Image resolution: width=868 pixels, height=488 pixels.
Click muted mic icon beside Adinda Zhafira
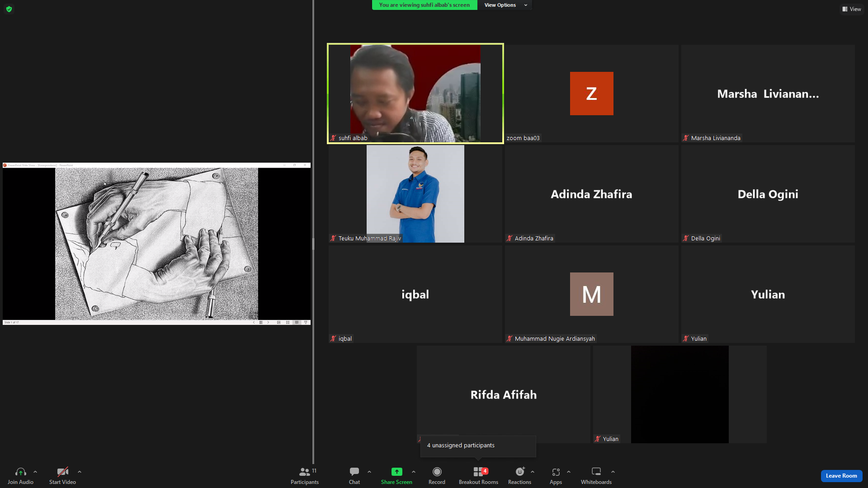click(509, 239)
